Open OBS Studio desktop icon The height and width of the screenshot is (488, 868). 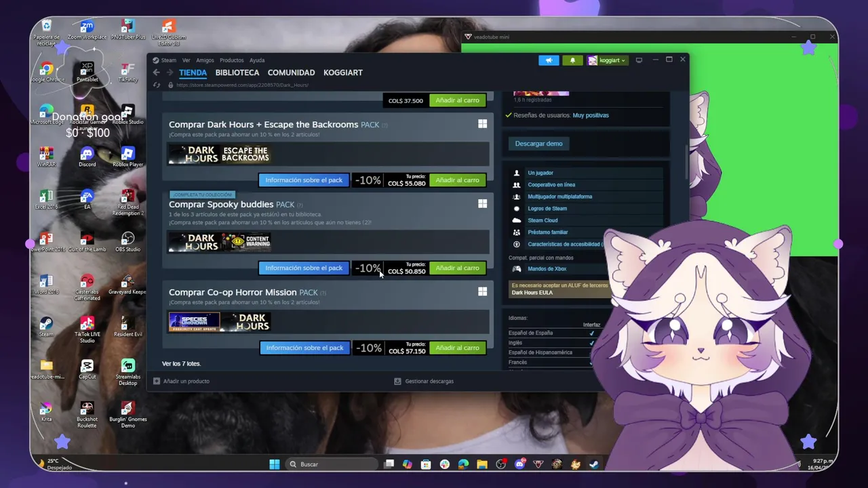click(x=127, y=243)
